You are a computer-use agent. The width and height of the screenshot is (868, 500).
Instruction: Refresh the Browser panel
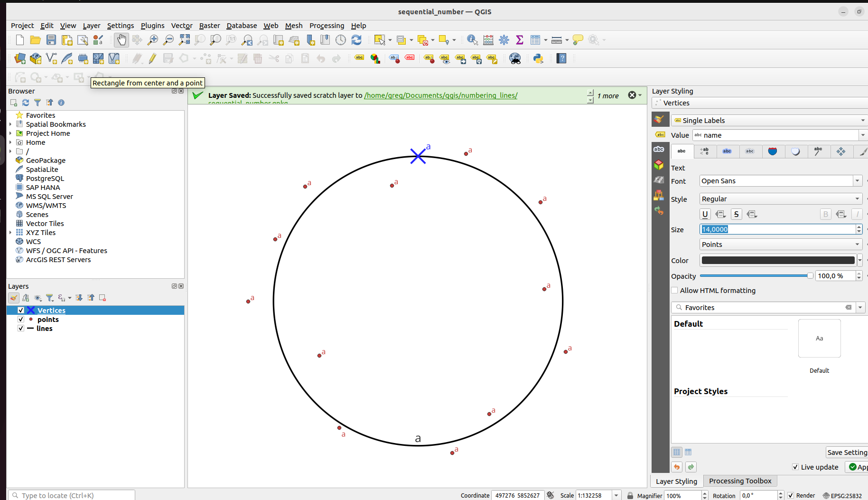[x=26, y=103]
